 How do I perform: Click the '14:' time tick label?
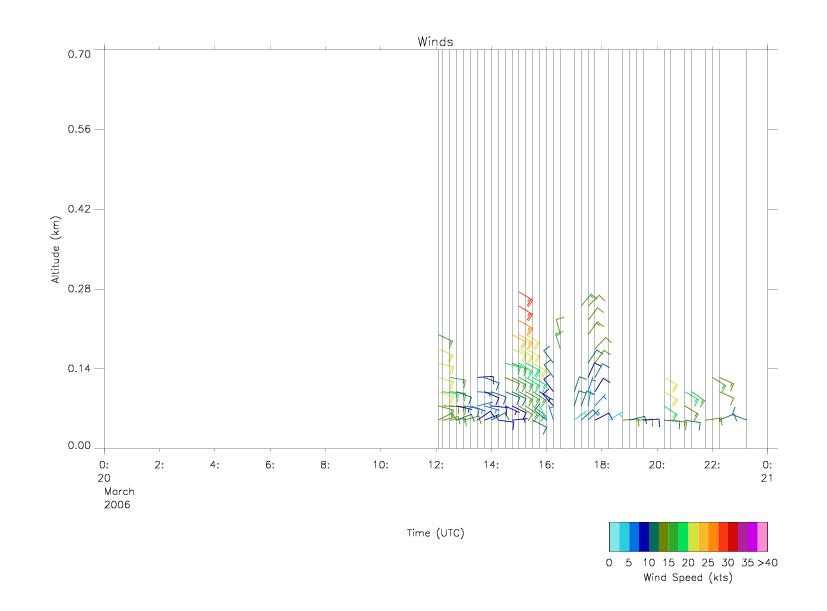[x=491, y=465]
